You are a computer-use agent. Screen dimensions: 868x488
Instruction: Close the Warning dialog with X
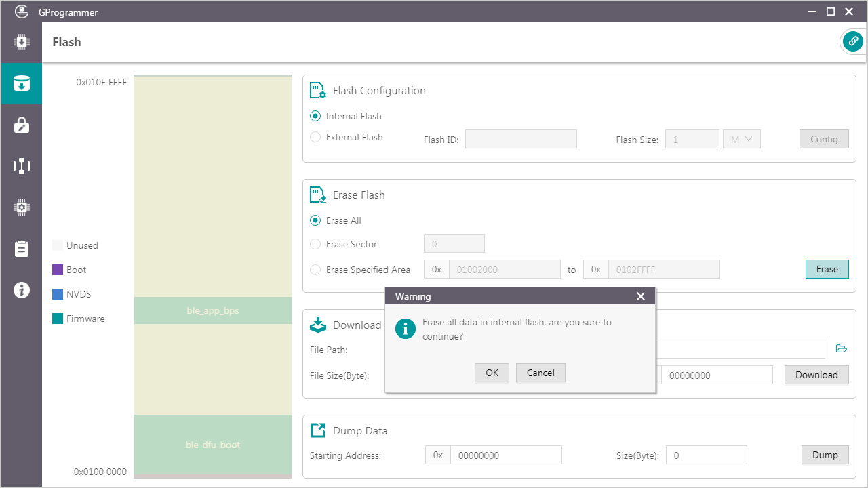click(x=641, y=296)
